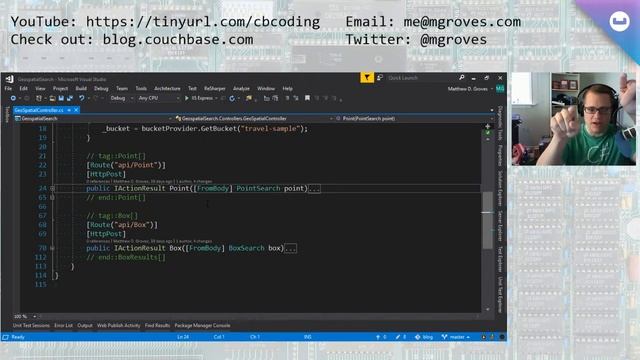Click the notifications filter flag icon
Image resolution: width=640 pixels, height=360 pixels.
coord(367,78)
